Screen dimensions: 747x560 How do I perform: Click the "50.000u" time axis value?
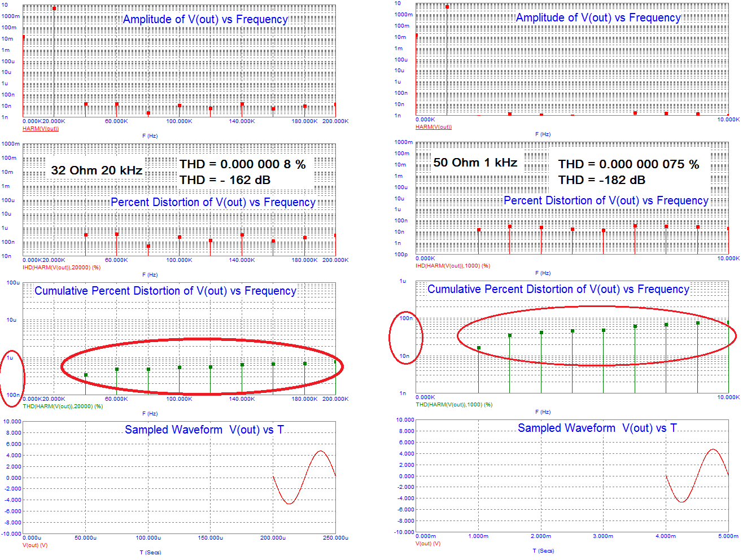pyautogui.click(x=85, y=538)
